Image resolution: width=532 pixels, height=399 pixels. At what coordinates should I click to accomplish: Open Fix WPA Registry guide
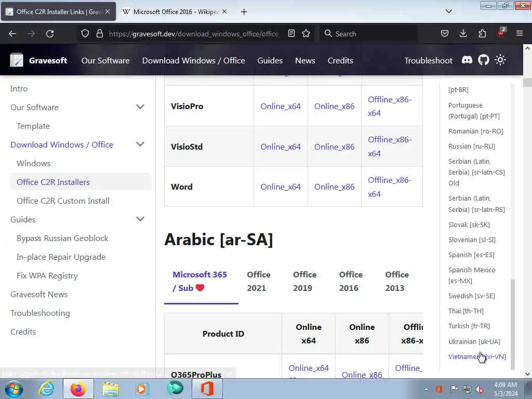tap(47, 275)
